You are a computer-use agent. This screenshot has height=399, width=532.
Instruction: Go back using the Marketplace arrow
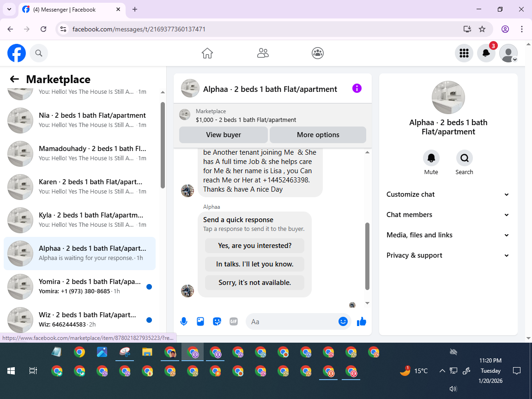14,79
